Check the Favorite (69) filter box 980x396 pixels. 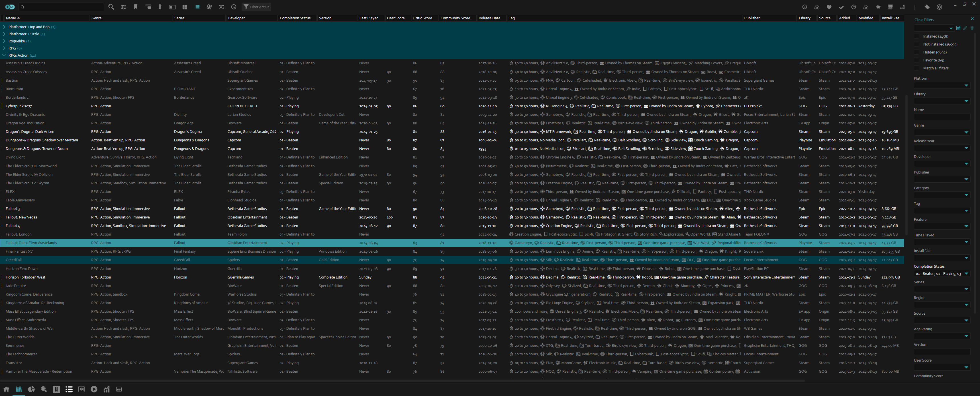point(916,60)
